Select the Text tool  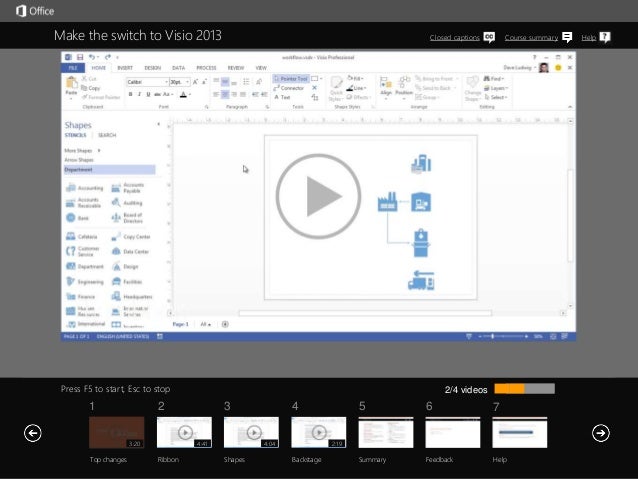(282, 97)
